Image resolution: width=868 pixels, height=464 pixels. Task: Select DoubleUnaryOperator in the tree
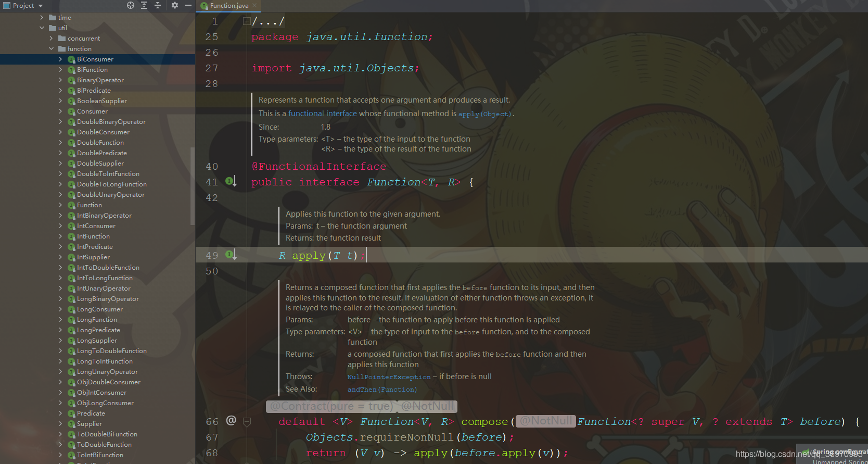pos(111,195)
